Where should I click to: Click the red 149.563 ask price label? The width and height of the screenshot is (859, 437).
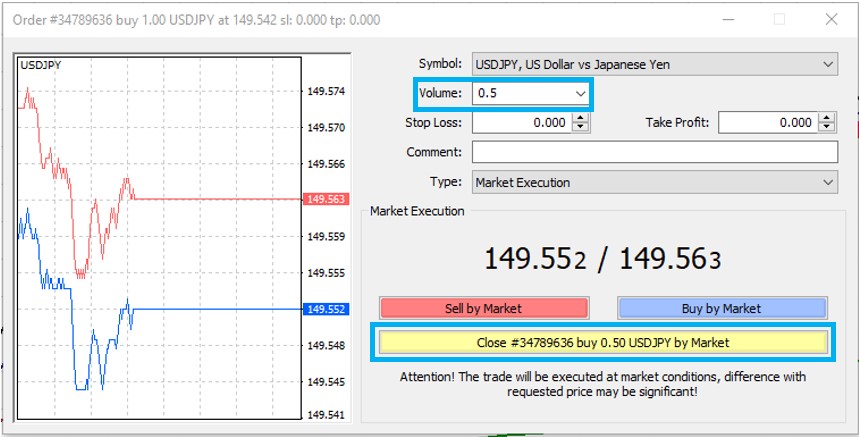pyautogui.click(x=327, y=199)
